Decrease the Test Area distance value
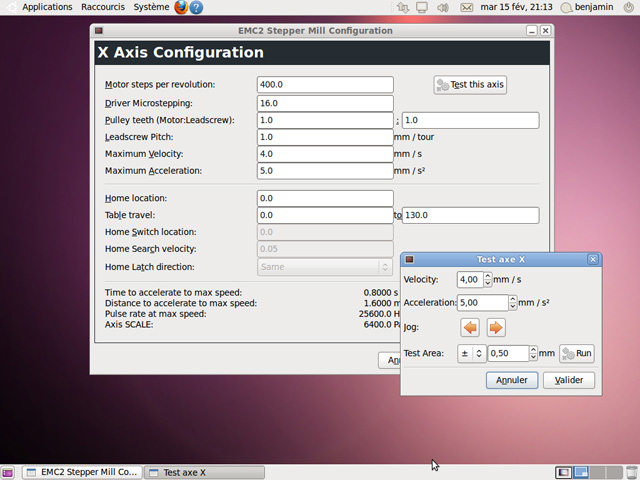 [533, 357]
